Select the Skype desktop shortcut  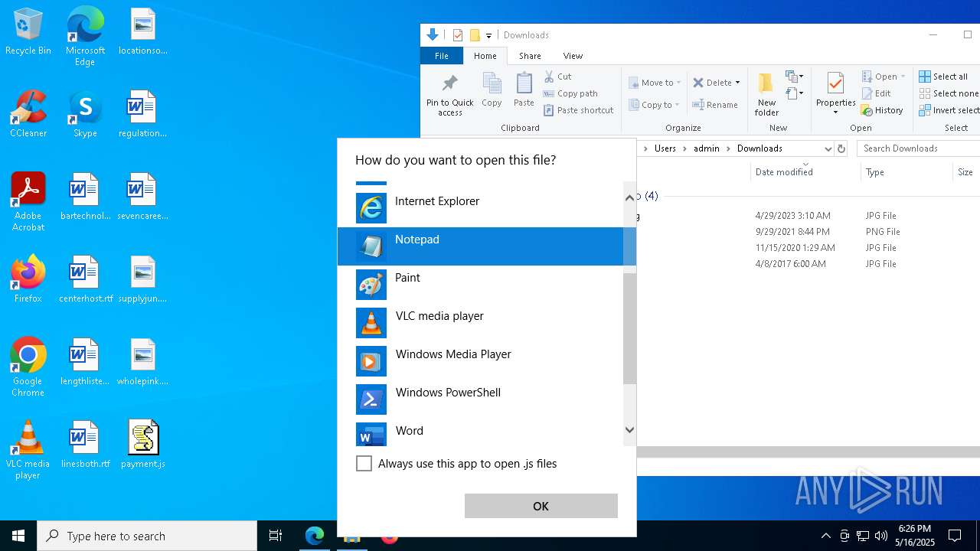[x=85, y=114]
